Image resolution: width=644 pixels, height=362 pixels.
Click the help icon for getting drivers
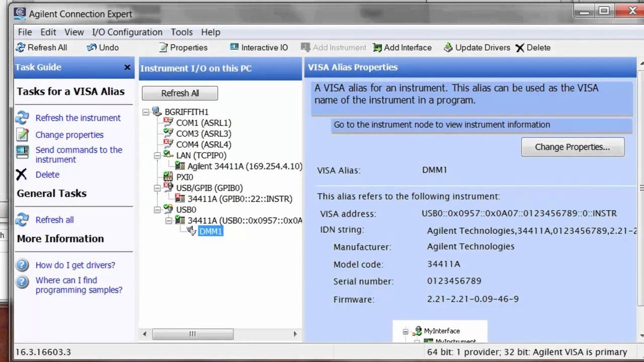tap(22, 265)
